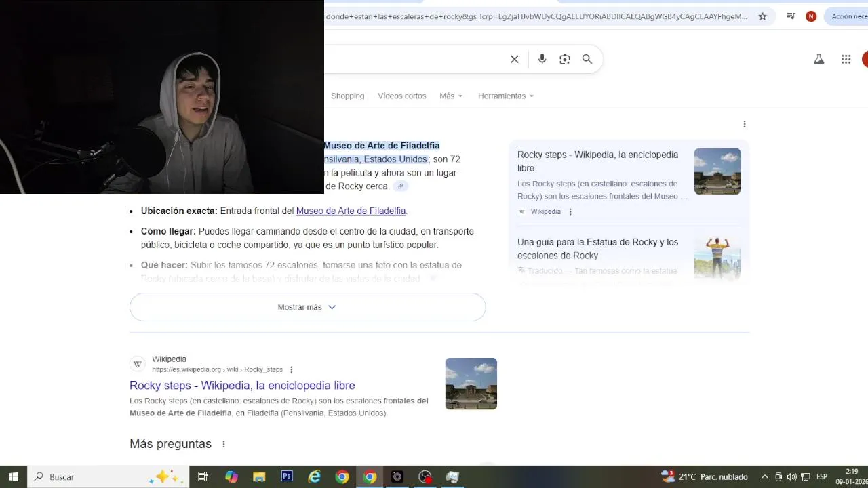Click the Rocky statue thumbnail in side card
This screenshot has width=868, height=488.
pyautogui.click(x=717, y=258)
